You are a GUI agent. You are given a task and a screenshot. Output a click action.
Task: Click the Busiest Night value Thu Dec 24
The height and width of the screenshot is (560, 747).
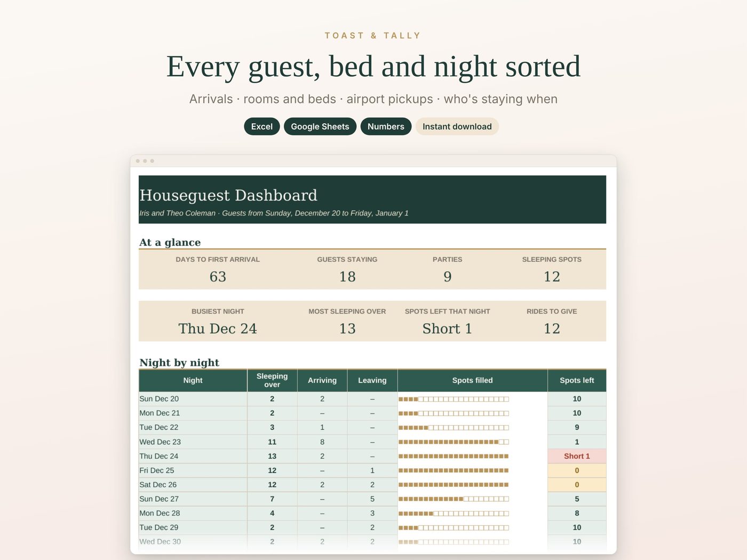click(218, 329)
